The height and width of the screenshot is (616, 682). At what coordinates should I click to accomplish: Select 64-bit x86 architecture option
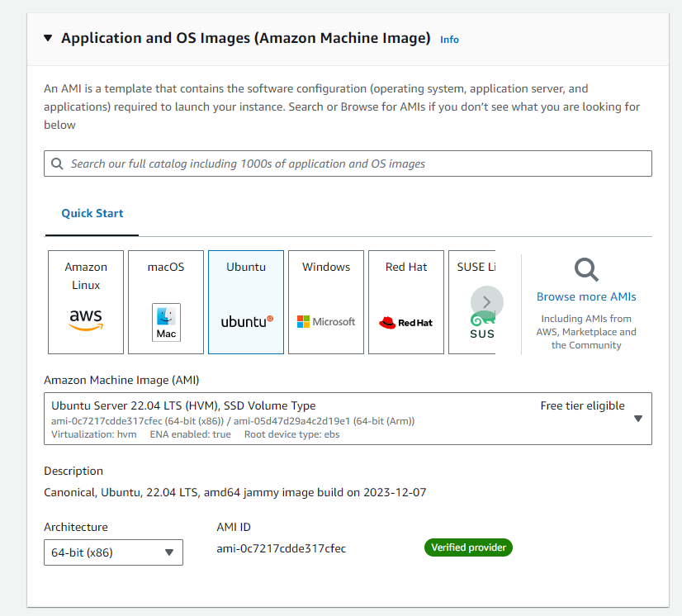click(x=113, y=552)
